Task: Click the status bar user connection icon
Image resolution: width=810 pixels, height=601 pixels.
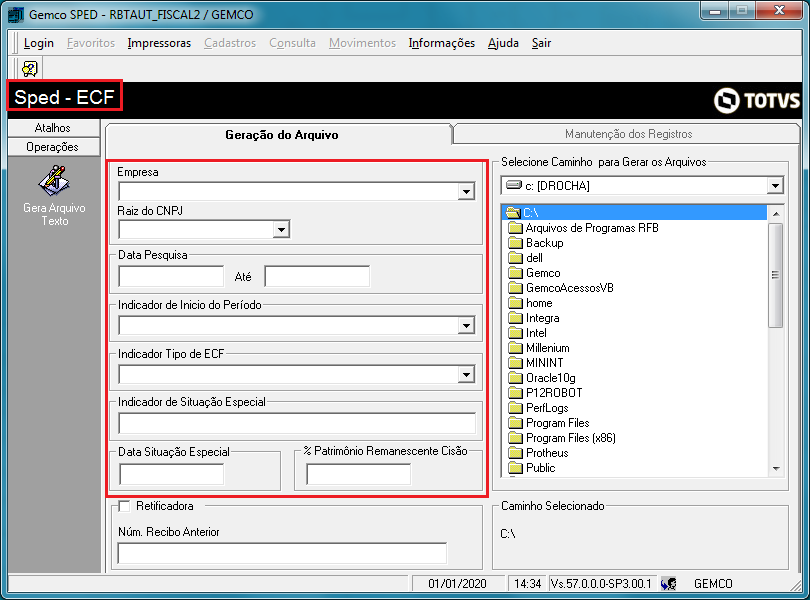Action: 669,583
